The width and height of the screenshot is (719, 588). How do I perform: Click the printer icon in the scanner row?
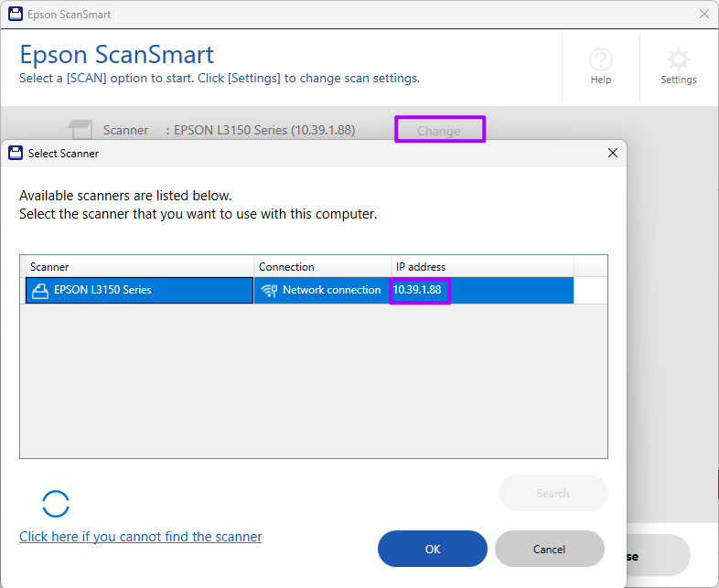click(x=40, y=291)
